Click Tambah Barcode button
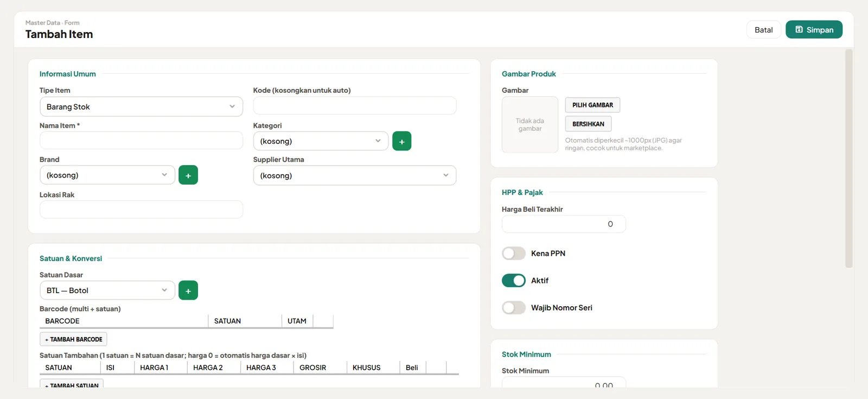868x399 pixels. click(73, 339)
